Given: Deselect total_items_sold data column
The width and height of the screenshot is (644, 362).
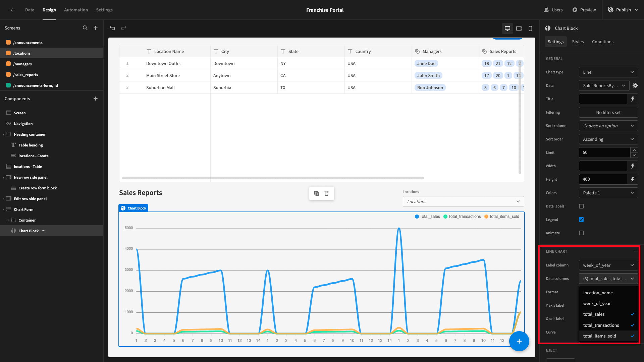Looking at the screenshot, I should [608, 336].
